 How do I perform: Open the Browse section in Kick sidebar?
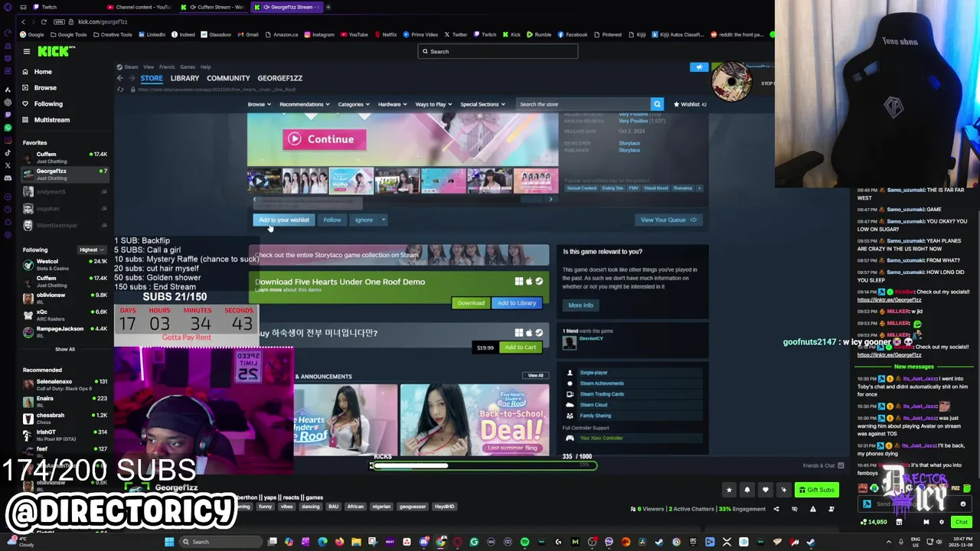point(45,88)
